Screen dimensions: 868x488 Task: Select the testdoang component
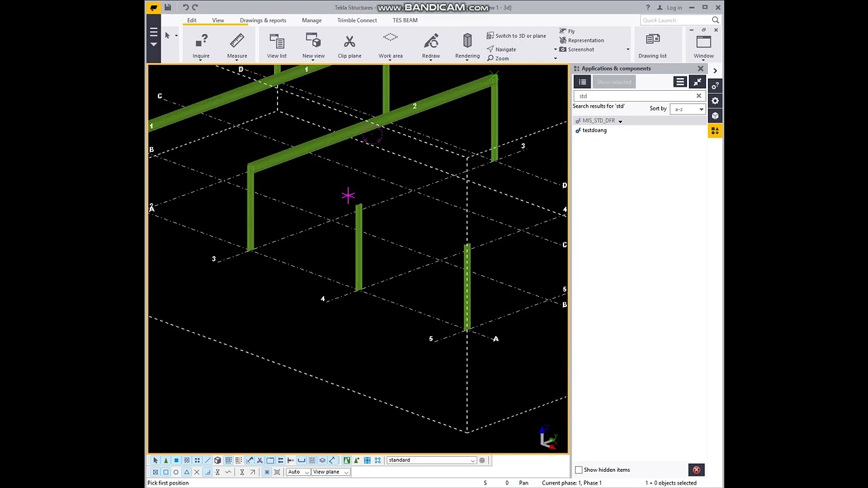click(x=594, y=130)
